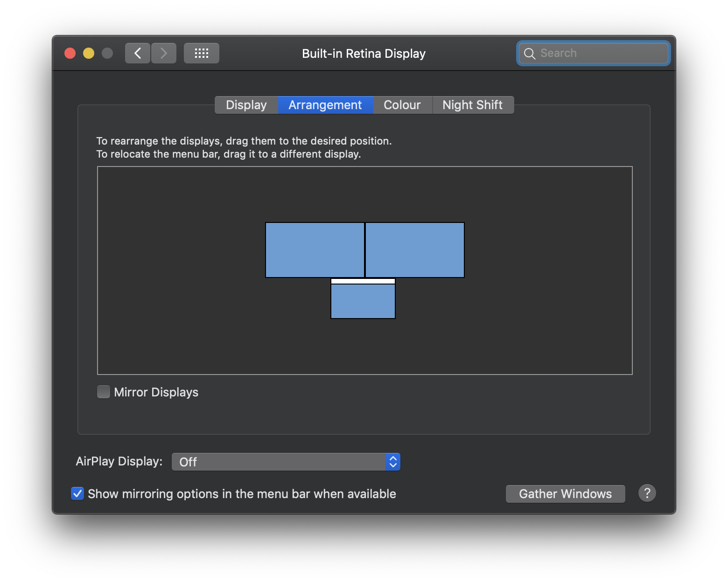Click the Gather Windows button

pos(565,493)
